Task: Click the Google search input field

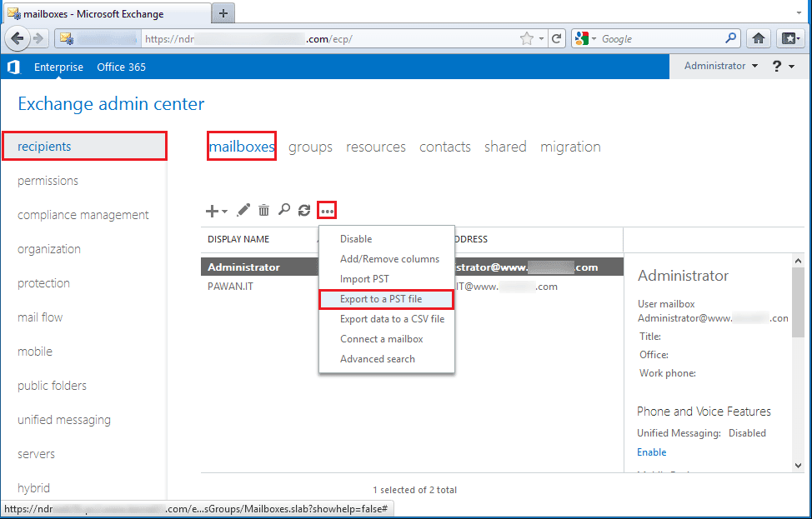Action: 660,38
